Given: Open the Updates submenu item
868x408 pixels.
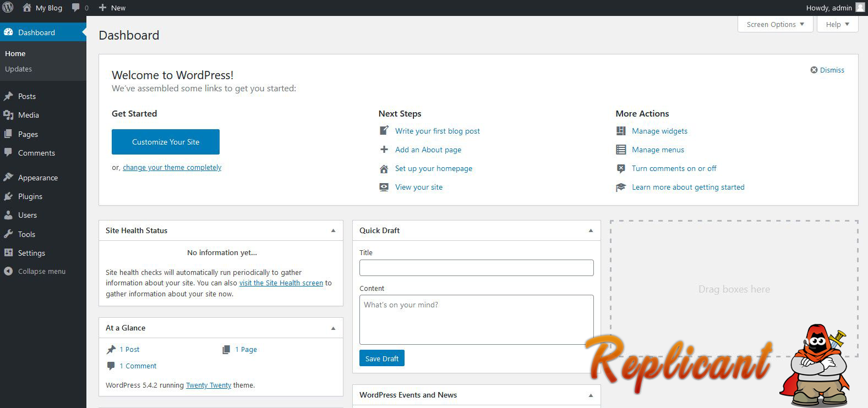Looking at the screenshot, I should coord(18,69).
